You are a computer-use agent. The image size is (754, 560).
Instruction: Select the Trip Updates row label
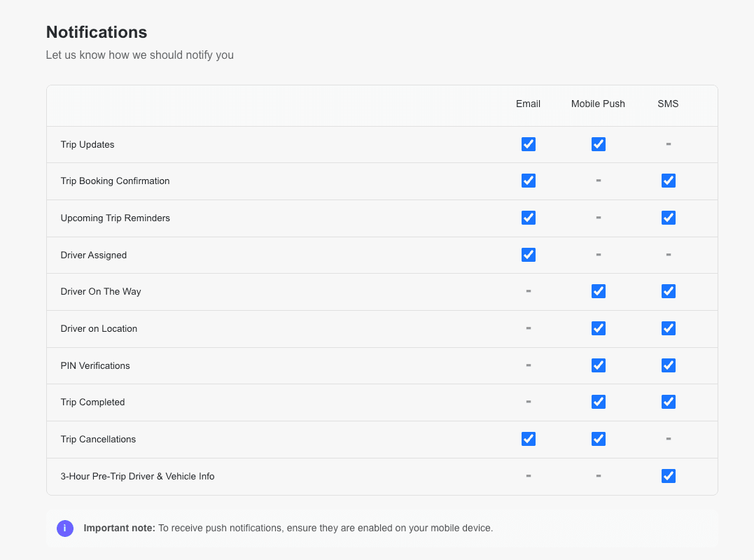pos(88,145)
